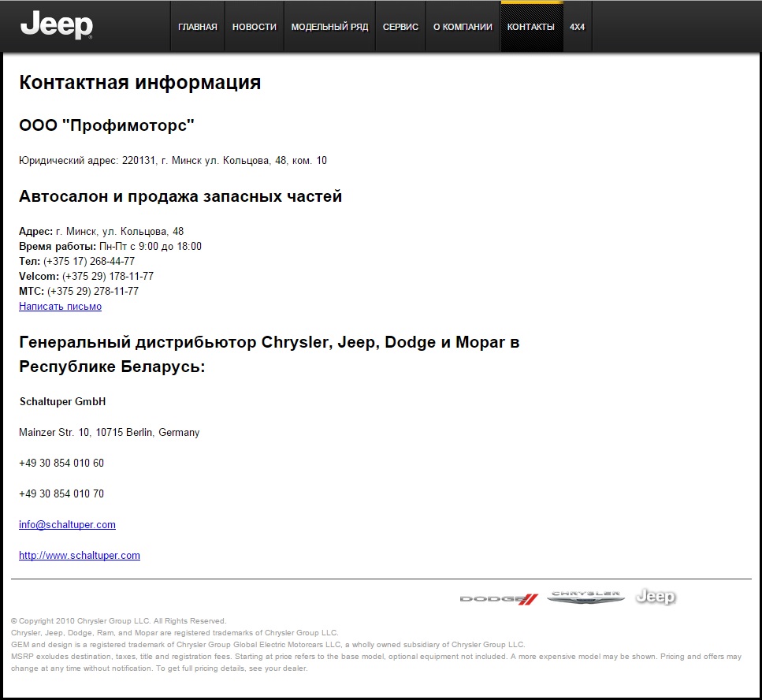The height and width of the screenshot is (700, 762).
Task: Click the Тел: (+375 17) 268-44-77 number
Action: pyautogui.click(x=76, y=262)
